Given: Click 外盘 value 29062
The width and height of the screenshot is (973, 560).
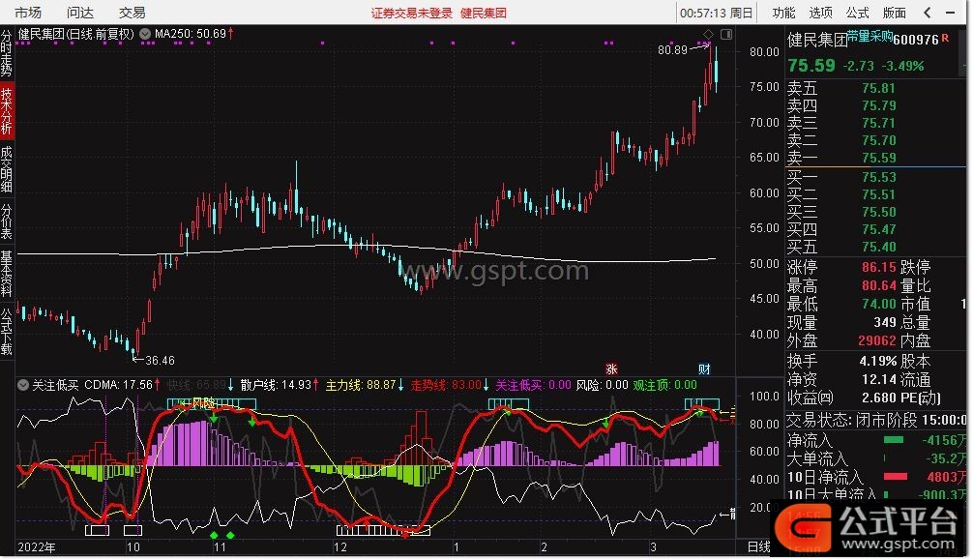Looking at the screenshot, I should (877, 340).
